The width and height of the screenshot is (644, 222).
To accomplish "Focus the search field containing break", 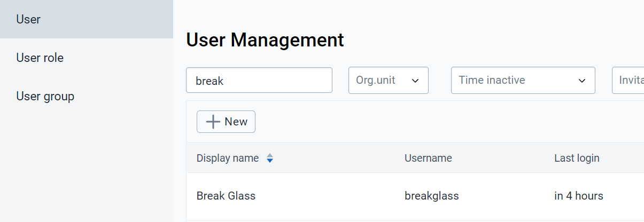I will [259, 80].
